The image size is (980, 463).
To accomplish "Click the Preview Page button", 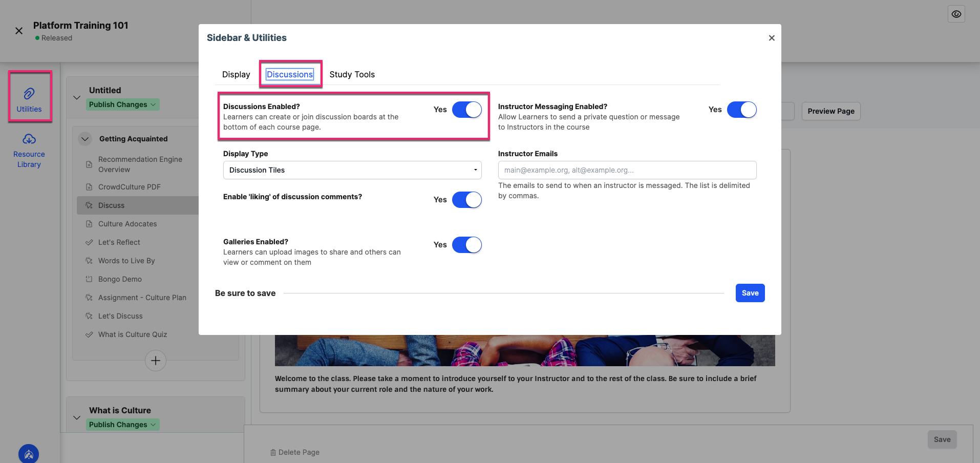I will [830, 111].
